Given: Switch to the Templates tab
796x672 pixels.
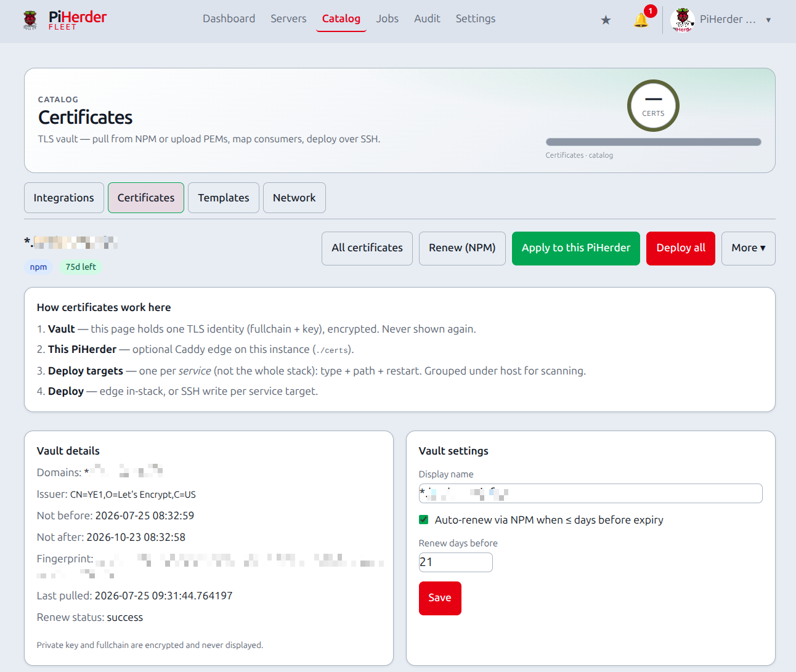Looking at the screenshot, I should point(224,198).
